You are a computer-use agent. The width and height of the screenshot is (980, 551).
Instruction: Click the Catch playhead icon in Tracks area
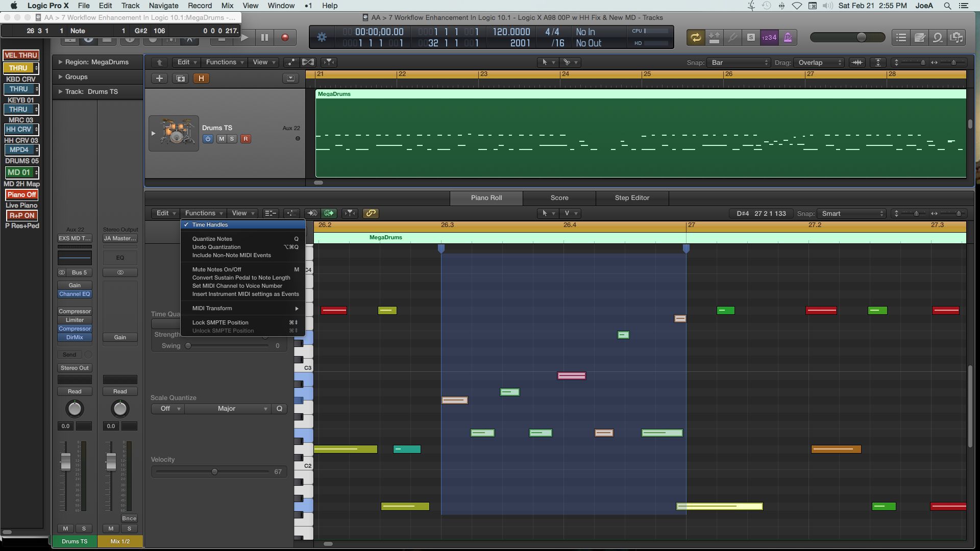point(329,62)
